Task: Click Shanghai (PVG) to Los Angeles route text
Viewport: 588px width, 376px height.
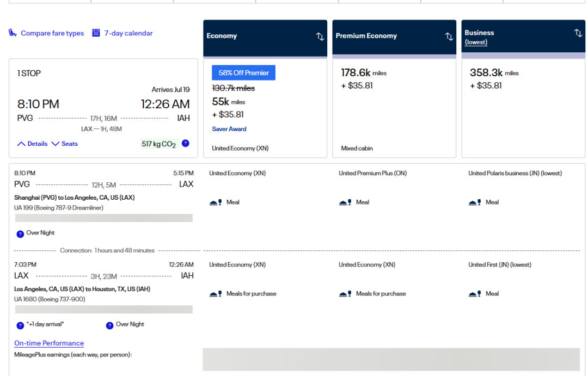Action: tap(75, 198)
